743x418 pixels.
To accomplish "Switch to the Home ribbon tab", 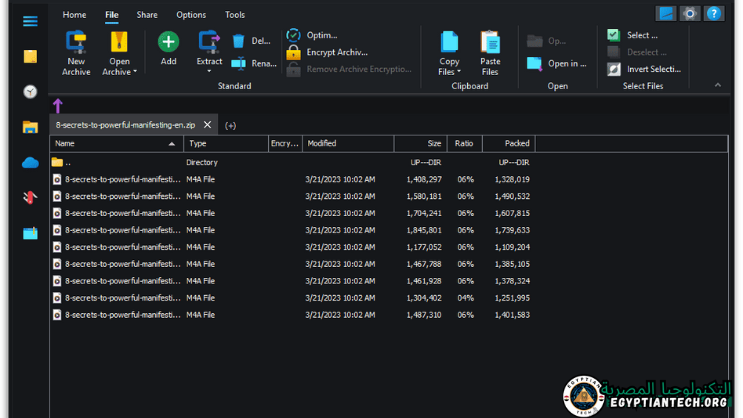I will [x=74, y=15].
